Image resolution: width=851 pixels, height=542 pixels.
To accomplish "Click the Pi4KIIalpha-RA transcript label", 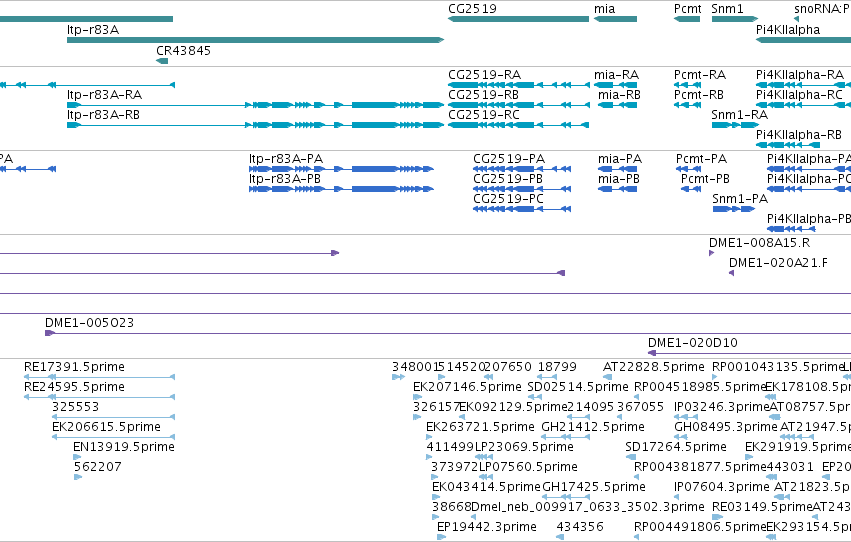I will coord(800,74).
